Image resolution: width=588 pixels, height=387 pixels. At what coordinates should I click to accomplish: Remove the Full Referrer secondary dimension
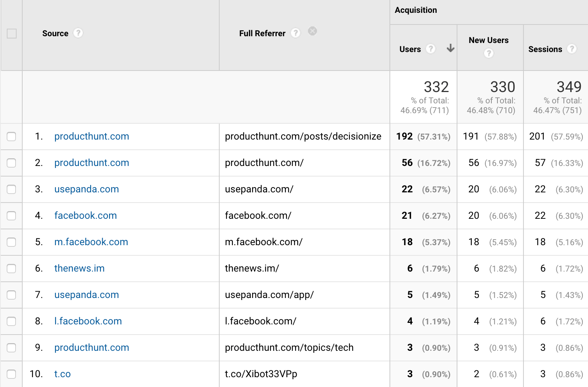312,31
